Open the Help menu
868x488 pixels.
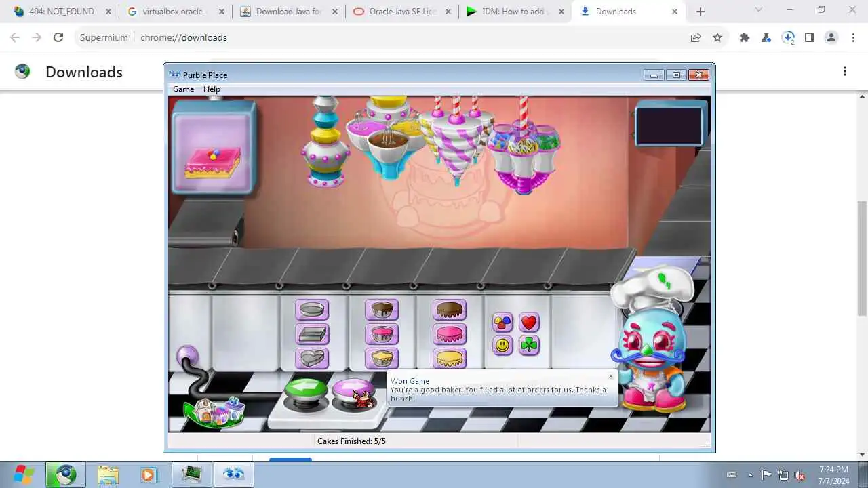pos(212,89)
